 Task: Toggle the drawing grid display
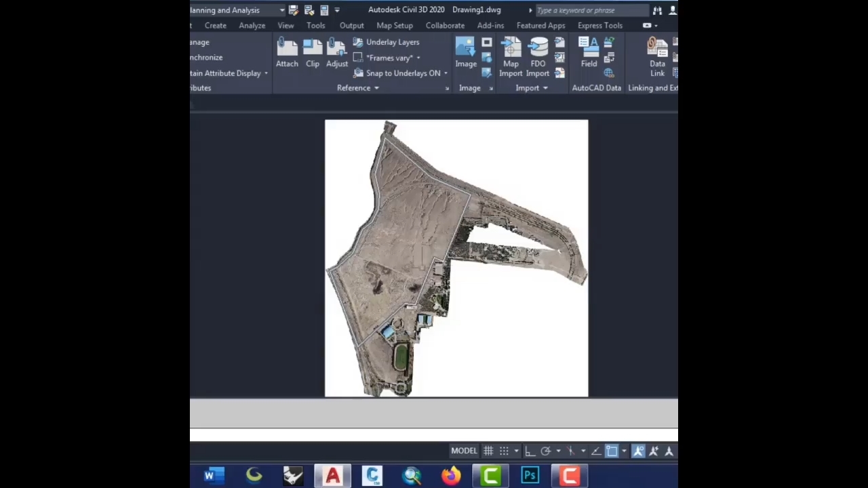point(488,451)
